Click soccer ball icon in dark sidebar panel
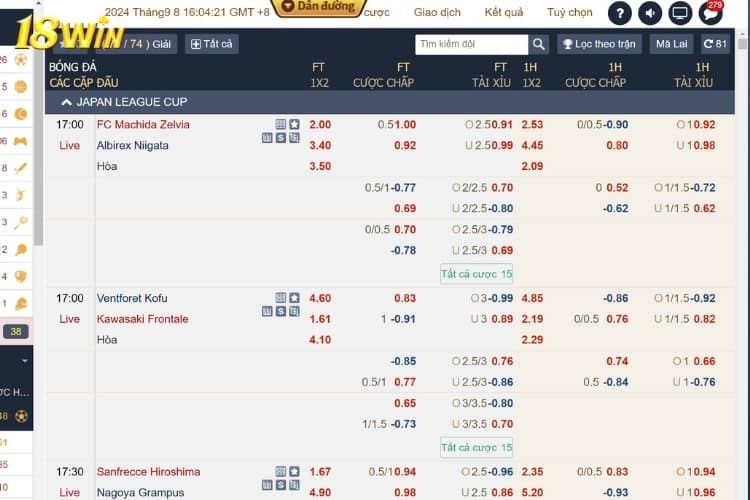 pyautogui.click(x=21, y=416)
